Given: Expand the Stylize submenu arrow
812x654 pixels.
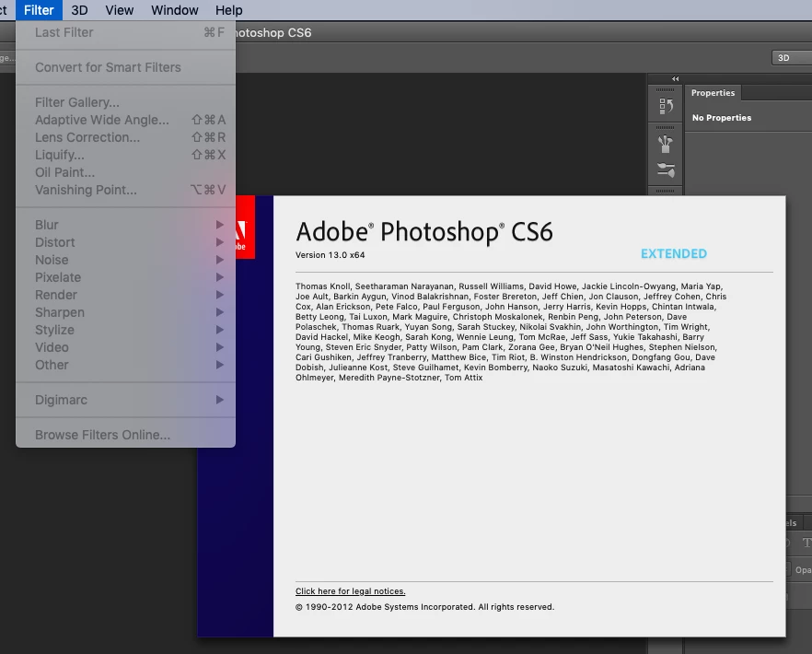Looking at the screenshot, I should [x=219, y=330].
